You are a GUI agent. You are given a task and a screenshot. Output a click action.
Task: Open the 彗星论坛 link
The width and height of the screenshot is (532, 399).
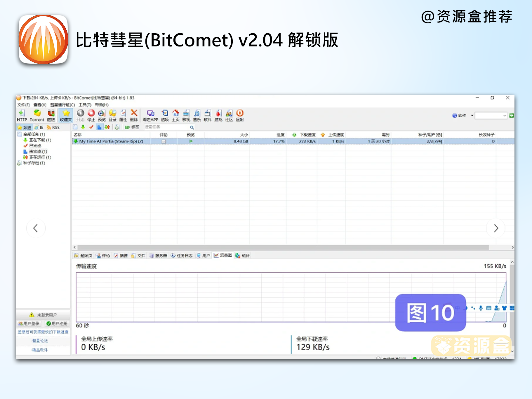click(x=40, y=341)
